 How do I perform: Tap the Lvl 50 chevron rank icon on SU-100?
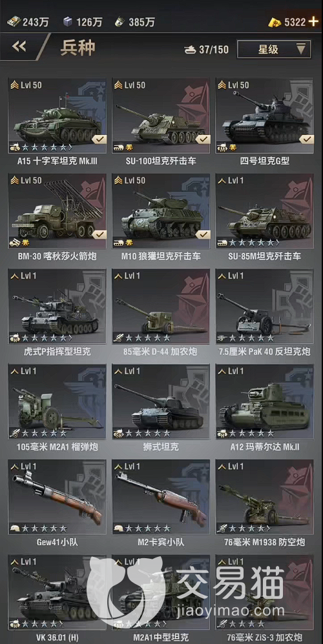[x=118, y=85]
